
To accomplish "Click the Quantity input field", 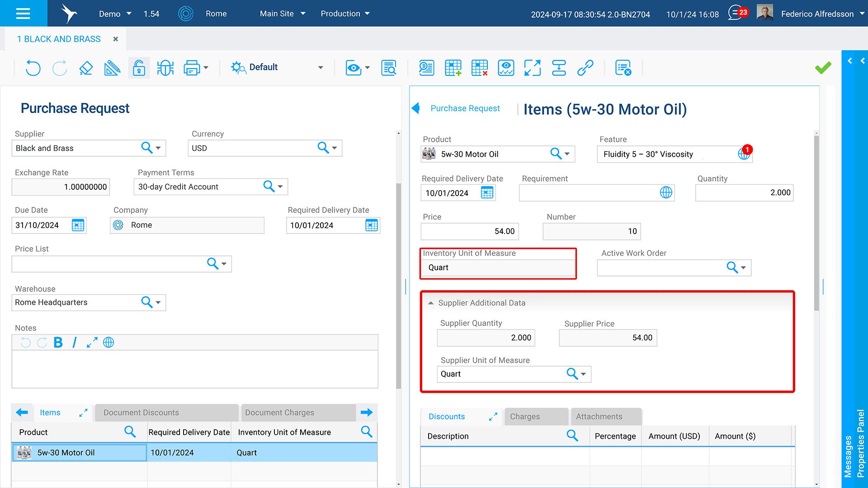I will click(x=744, y=193).
